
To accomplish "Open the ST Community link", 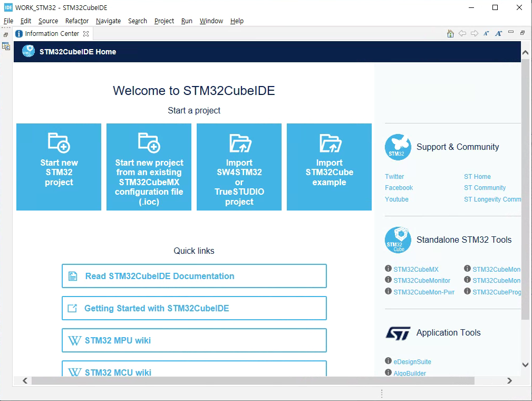I will pyautogui.click(x=485, y=188).
